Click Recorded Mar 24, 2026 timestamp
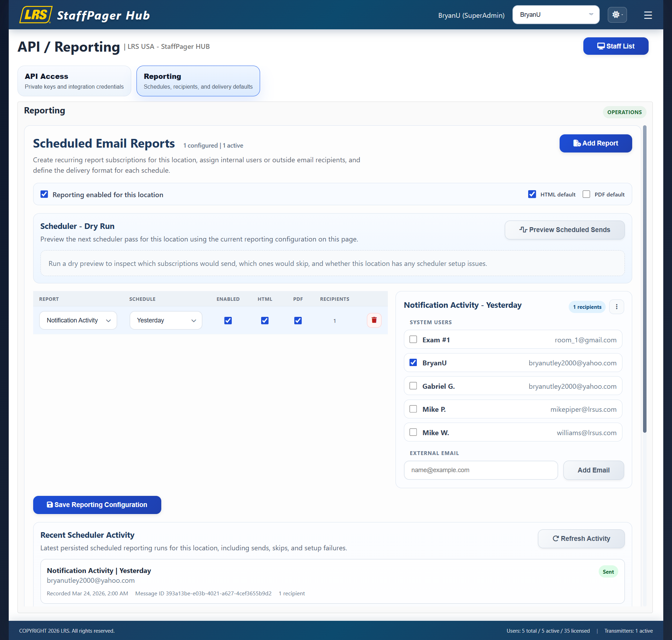Image resolution: width=672 pixels, height=640 pixels. point(87,594)
